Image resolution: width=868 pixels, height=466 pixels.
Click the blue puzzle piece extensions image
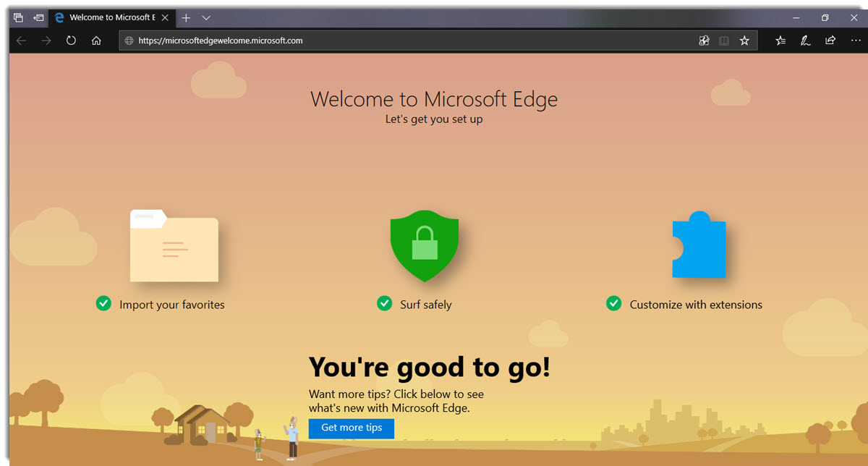[x=698, y=245]
